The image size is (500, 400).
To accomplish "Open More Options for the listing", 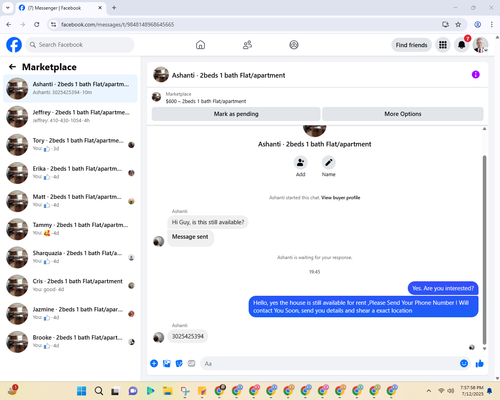I will [403, 114].
